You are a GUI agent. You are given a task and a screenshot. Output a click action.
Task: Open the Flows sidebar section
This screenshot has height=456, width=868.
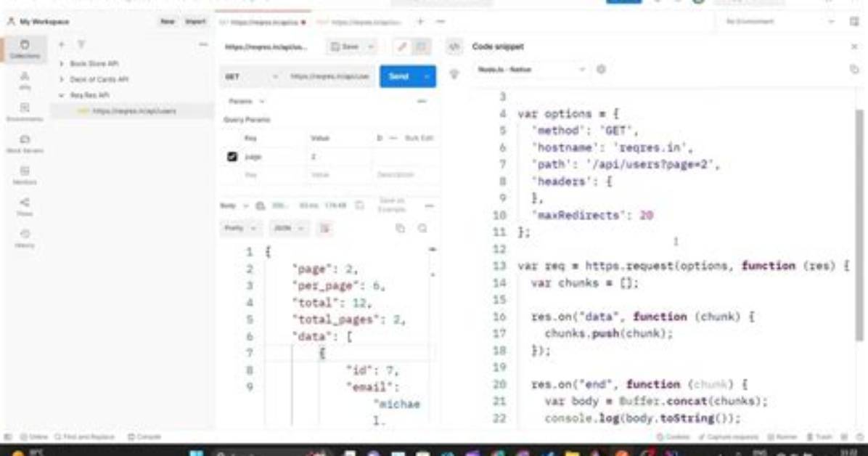(x=25, y=207)
